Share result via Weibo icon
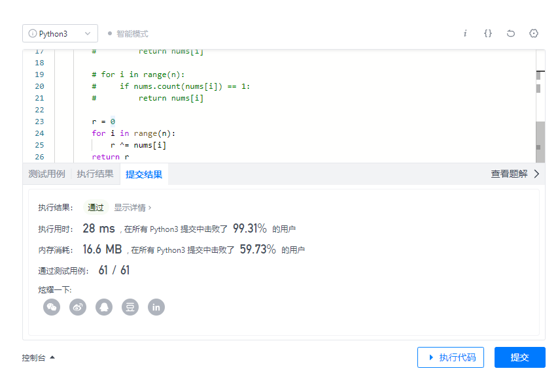This screenshot has width=558, height=392. [x=78, y=307]
